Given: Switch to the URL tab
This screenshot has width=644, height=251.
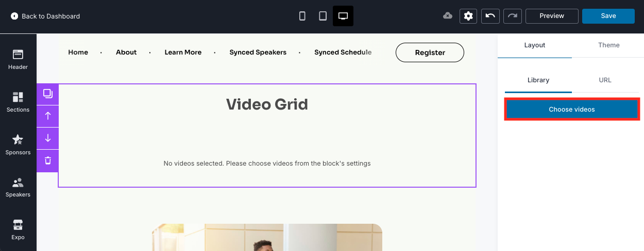Looking at the screenshot, I should (605, 80).
